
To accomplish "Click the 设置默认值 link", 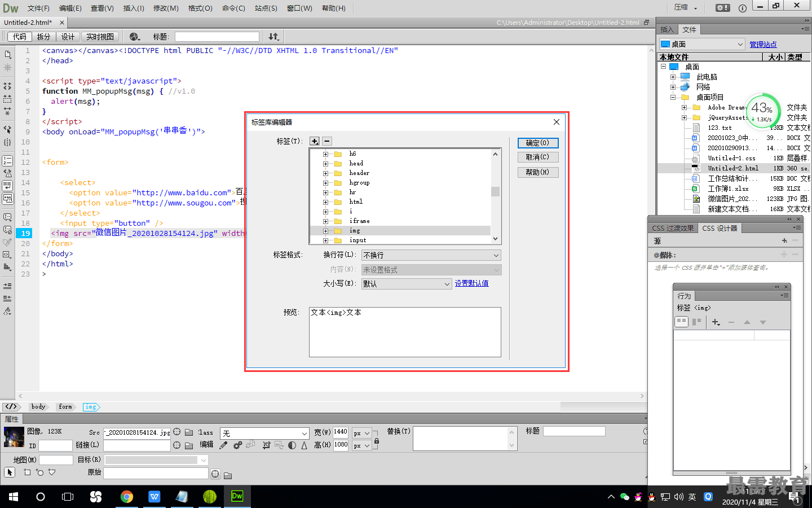I will click(472, 283).
